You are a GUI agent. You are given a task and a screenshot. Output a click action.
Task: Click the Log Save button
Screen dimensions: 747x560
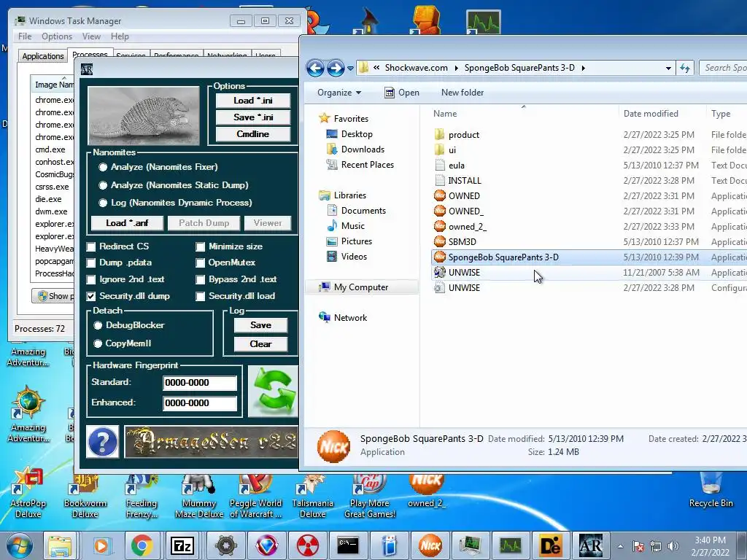point(260,325)
